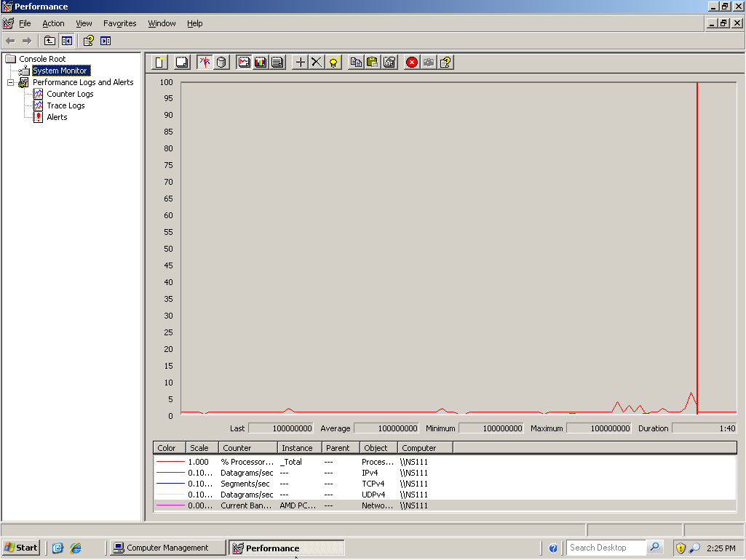The image size is (746, 560).
Task: Click the icon right of the MMC Help icon
Action: click(106, 41)
